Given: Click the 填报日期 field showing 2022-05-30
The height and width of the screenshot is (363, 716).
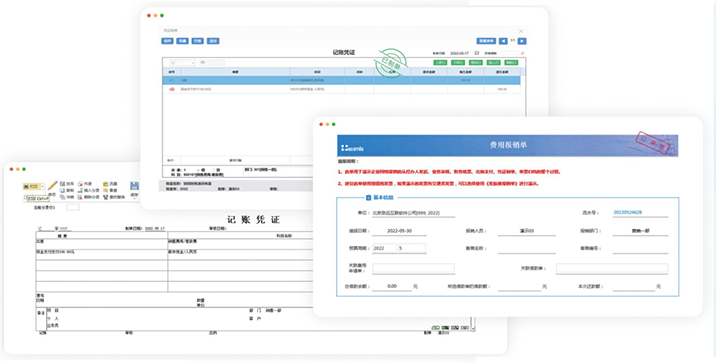Looking at the screenshot, I should click(399, 231).
